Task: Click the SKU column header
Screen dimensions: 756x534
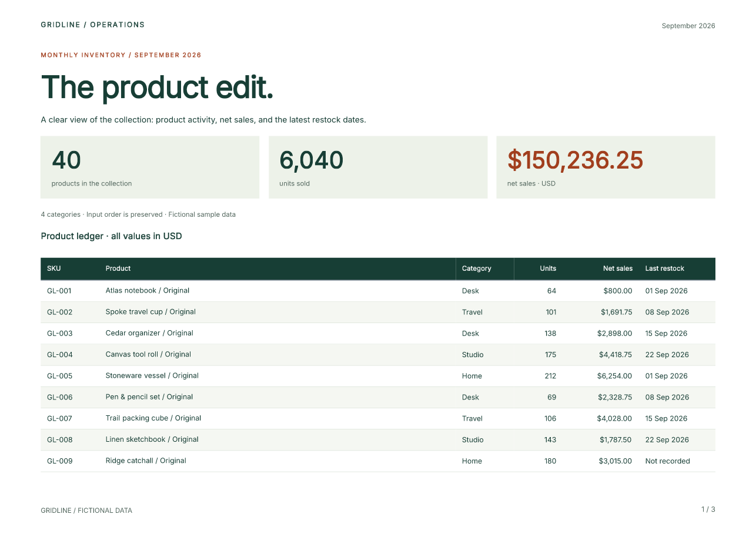Action: point(54,268)
